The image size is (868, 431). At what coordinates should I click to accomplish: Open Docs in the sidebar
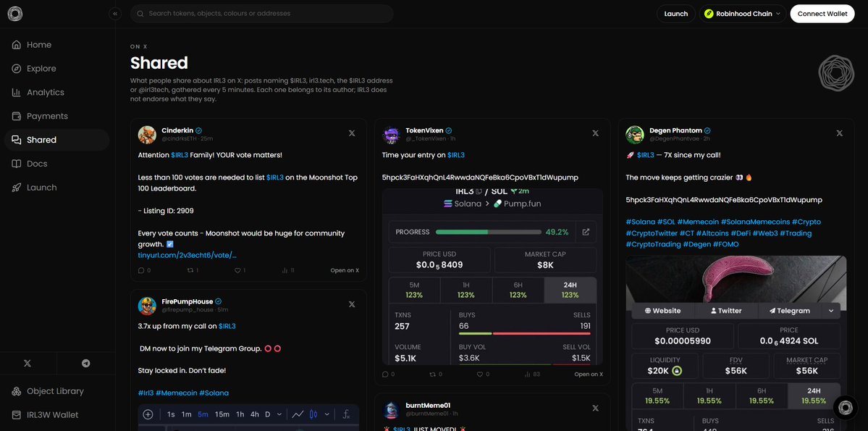[57, 164]
